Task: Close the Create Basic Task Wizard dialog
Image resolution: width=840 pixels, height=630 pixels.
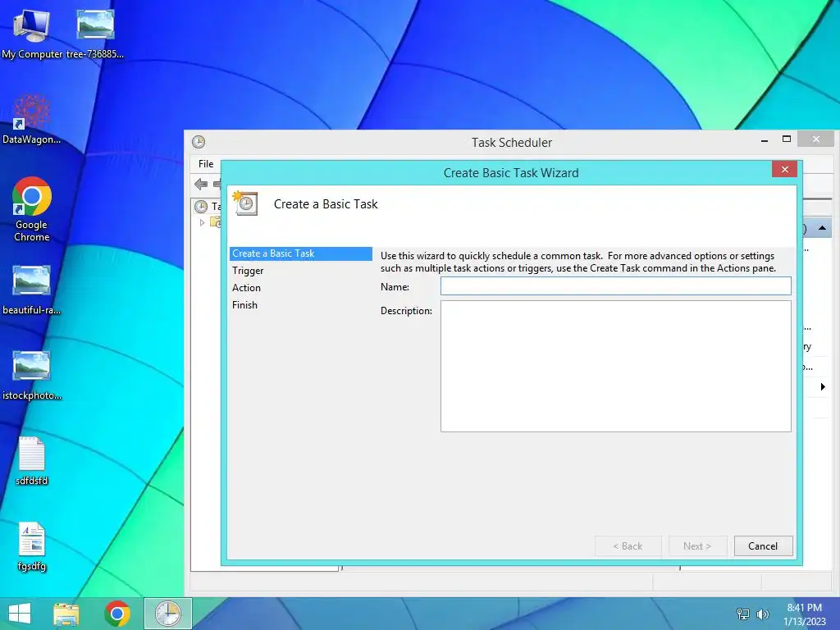Action: point(784,169)
